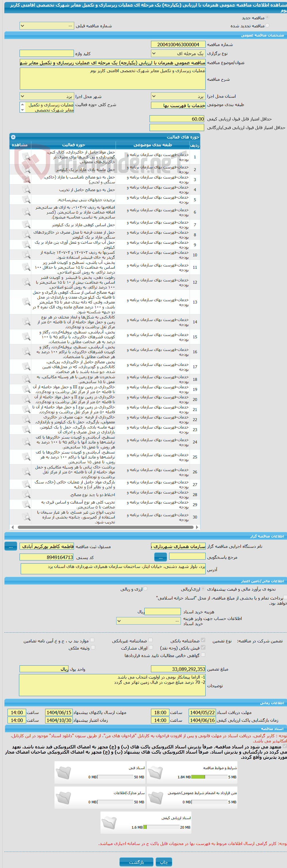Click view icon for activity row 9
The width and height of the screenshot is (287, 868).
26,245
